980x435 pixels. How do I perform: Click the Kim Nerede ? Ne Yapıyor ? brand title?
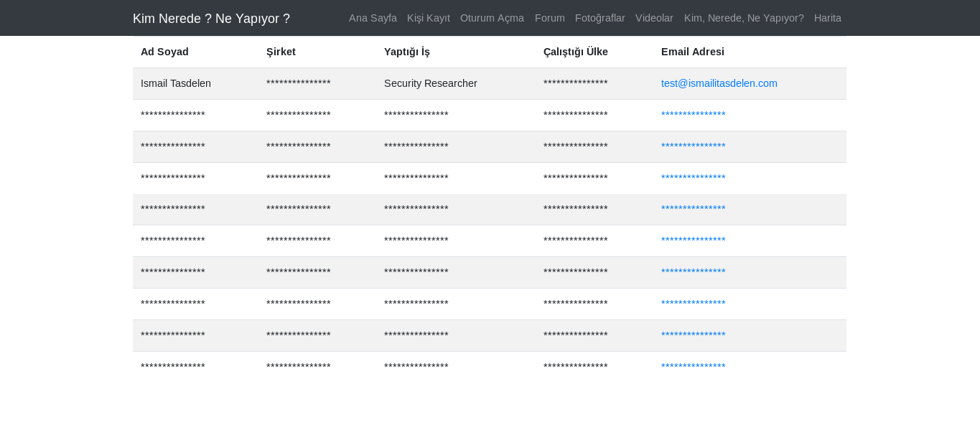point(211,19)
